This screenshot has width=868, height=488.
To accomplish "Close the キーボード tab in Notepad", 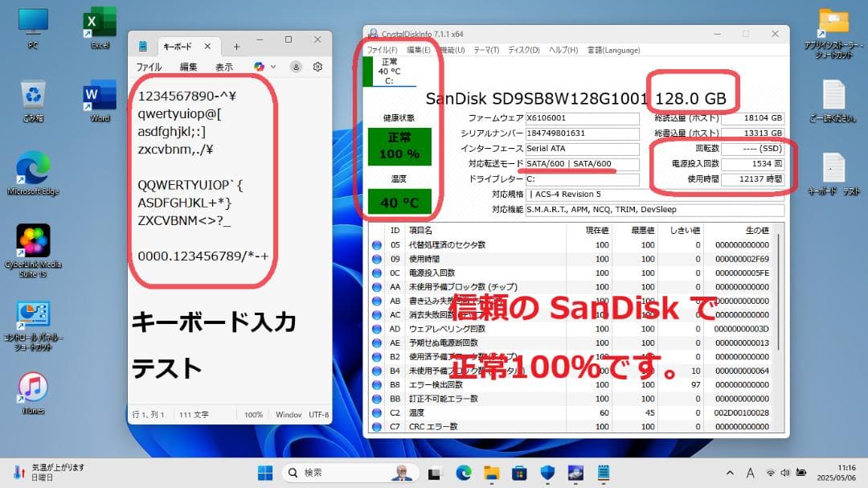I will pos(207,47).
